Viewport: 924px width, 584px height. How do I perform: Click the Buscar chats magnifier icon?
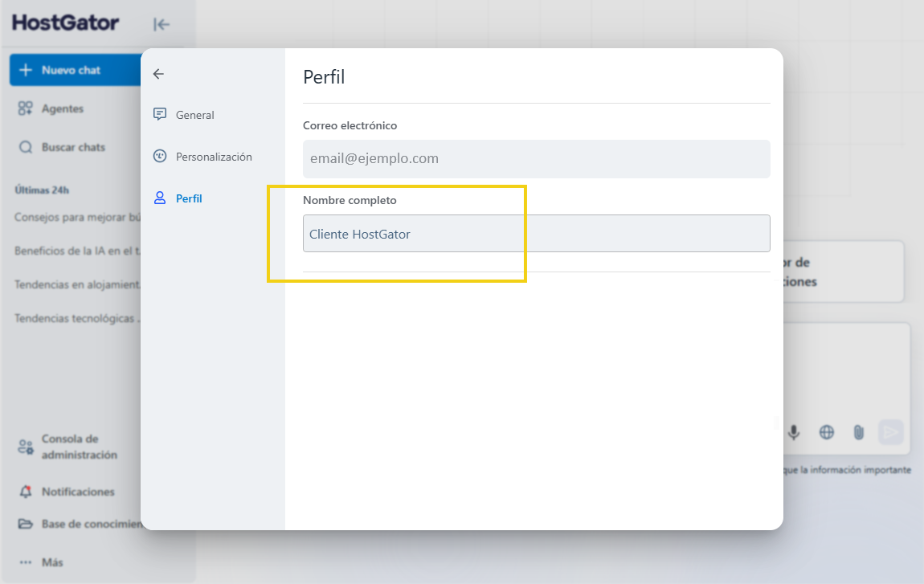pyautogui.click(x=26, y=147)
